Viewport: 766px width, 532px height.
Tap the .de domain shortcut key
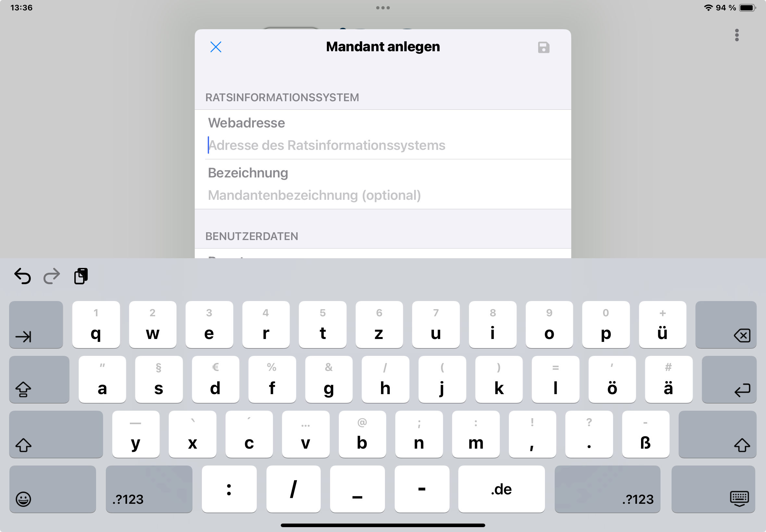pos(501,489)
